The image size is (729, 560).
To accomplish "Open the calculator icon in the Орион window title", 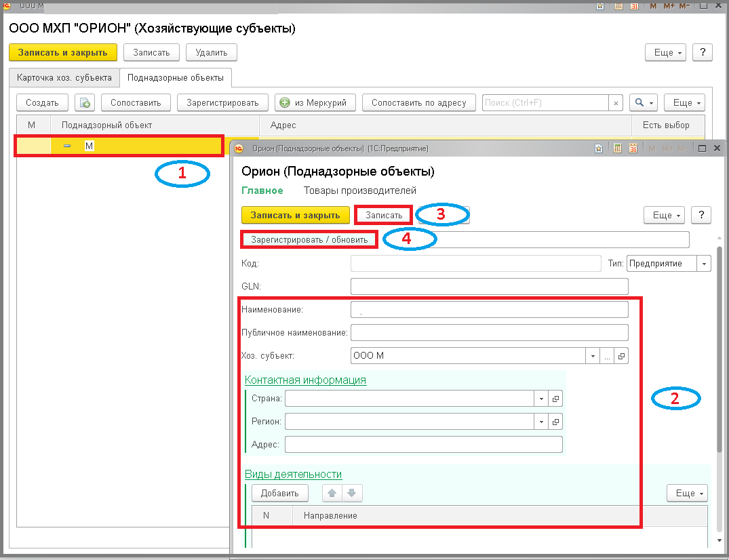I will click(617, 148).
